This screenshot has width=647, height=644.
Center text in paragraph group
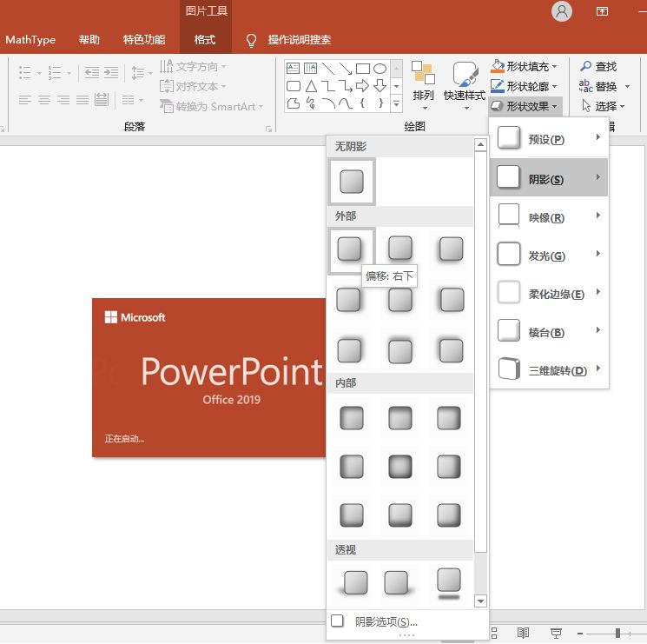(44, 99)
